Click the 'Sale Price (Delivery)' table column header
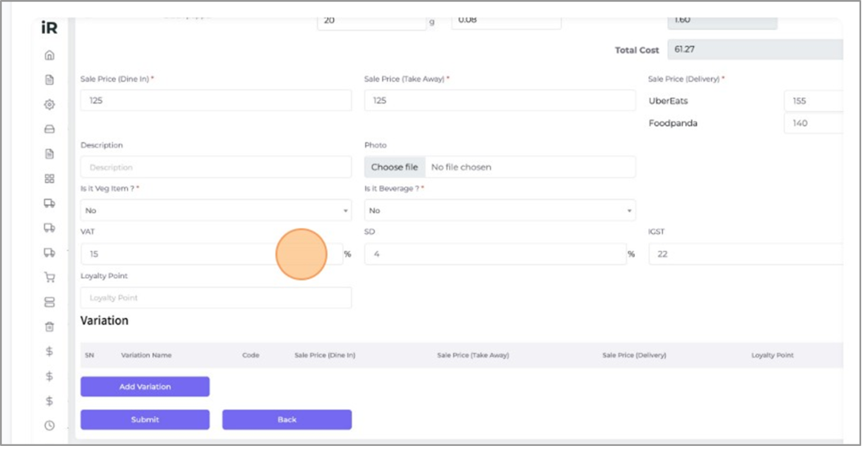The width and height of the screenshot is (868, 457). [x=634, y=355]
